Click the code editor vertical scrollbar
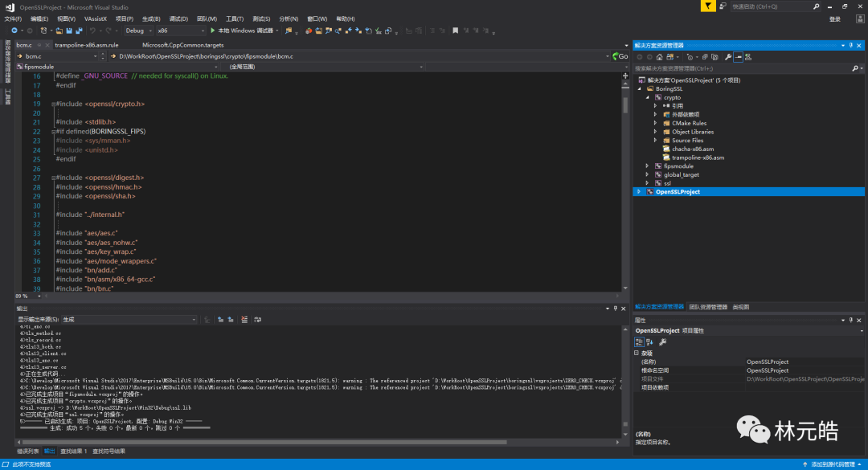Screen dimensions: 868x470 (x=625, y=104)
